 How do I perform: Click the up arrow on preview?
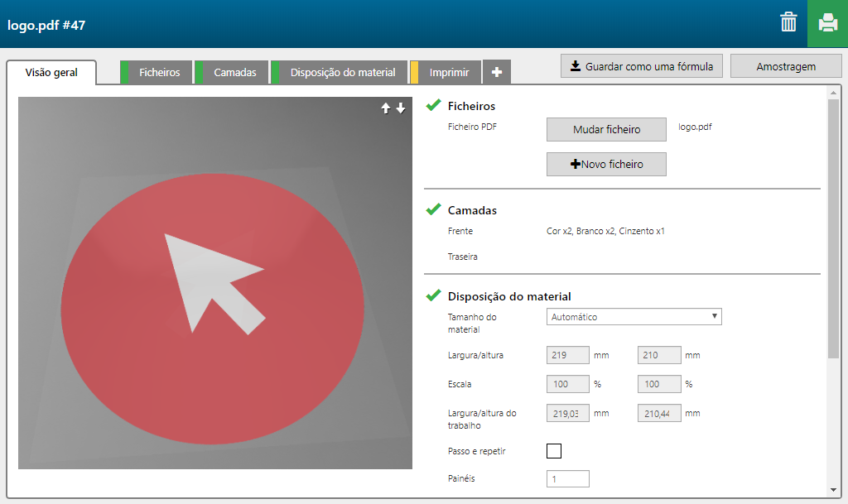(x=386, y=108)
